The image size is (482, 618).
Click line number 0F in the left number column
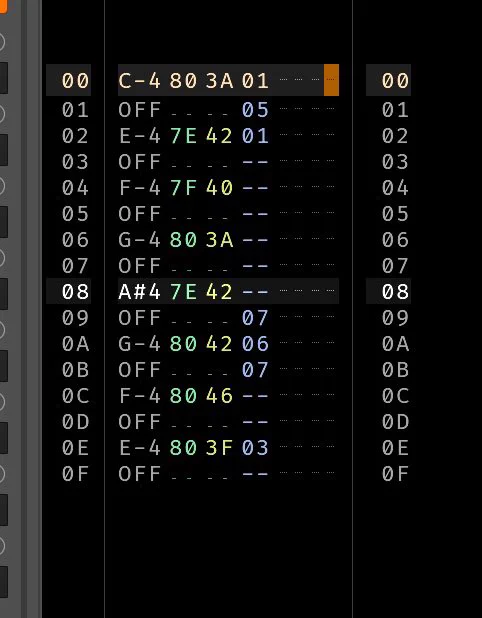[75, 474]
